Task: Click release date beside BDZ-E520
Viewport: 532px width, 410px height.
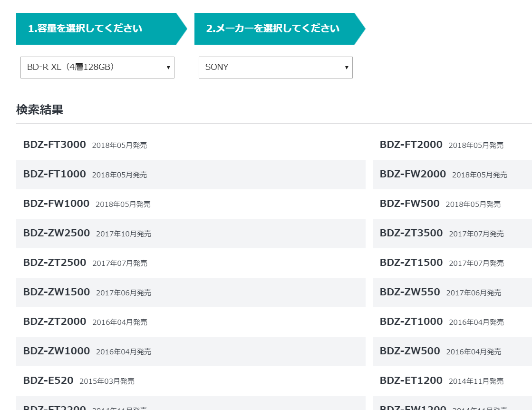Action: coord(107,381)
